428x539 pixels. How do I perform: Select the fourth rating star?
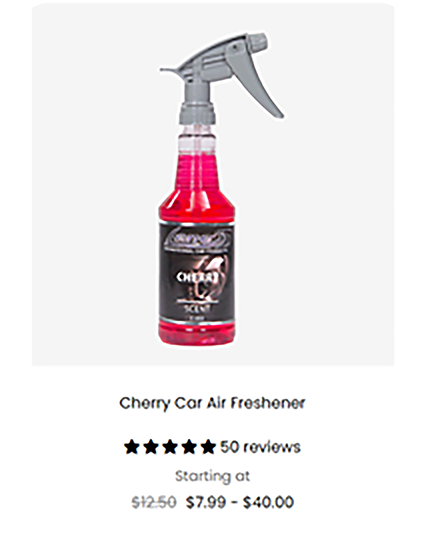click(x=189, y=447)
